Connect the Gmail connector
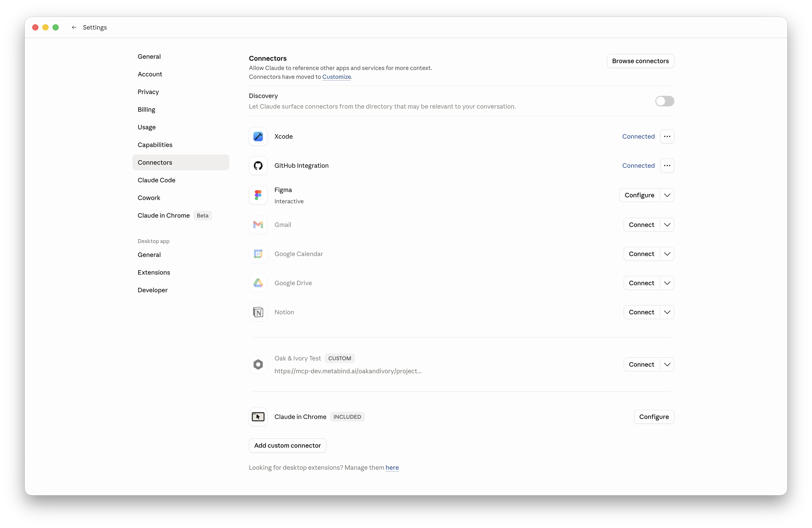Viewport: 812px width, 528px height. click(641, 224)
